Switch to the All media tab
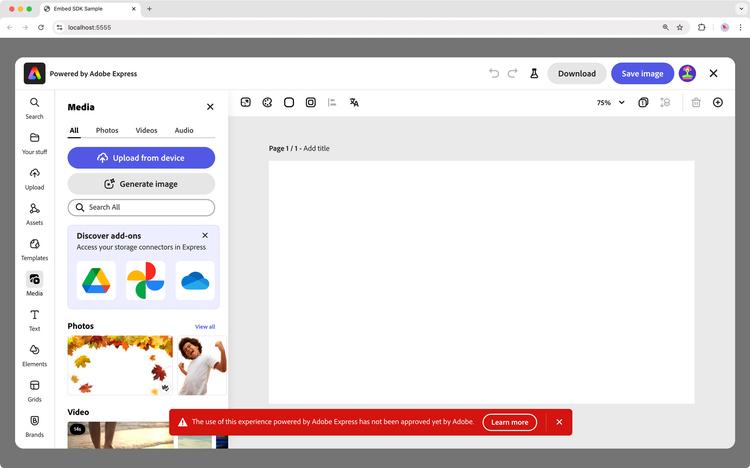The height and width of the screenshot is (468, 750). click(x=74, y=130)
